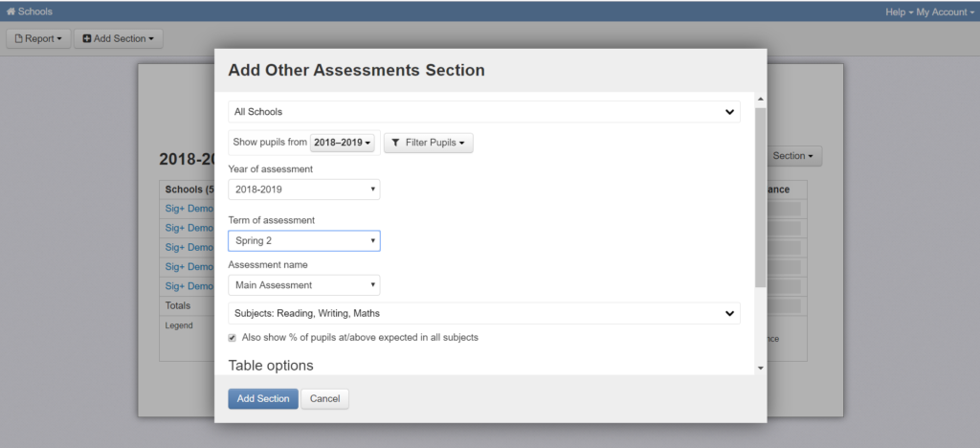This screenshot has height=448, width=980.
Task: Click the first Sig+ Demo school link
Action: [189, 209]
